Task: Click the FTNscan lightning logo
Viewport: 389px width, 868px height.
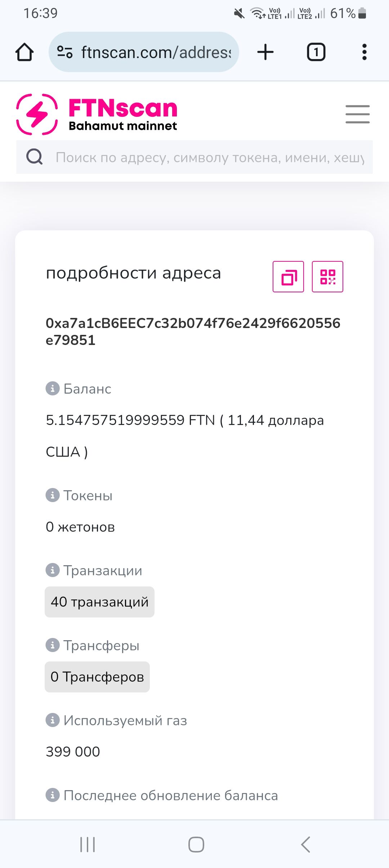Action: (37, 114)
